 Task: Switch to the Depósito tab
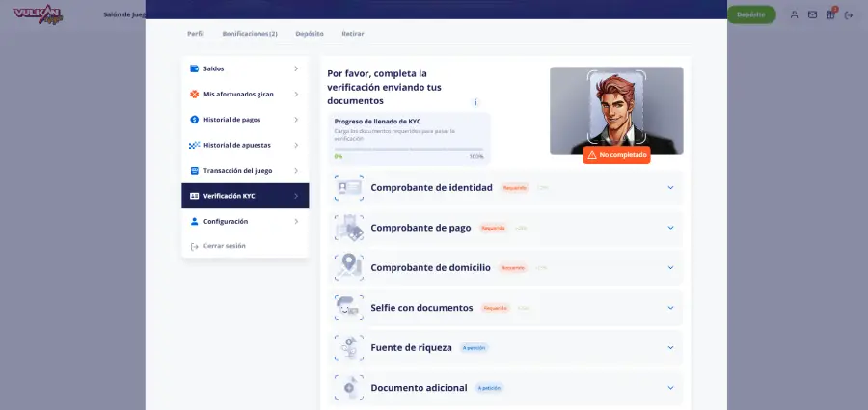[310, 33]
